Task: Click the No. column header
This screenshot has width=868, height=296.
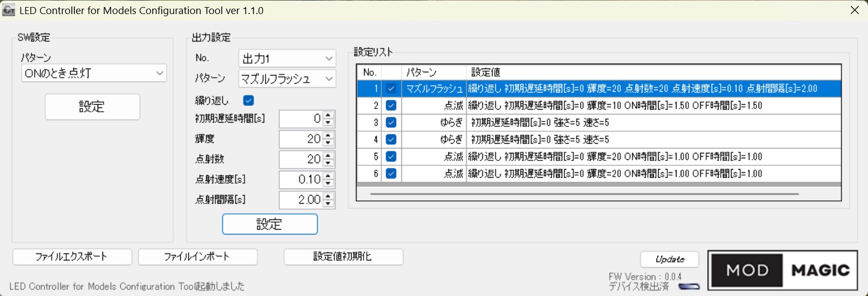Action: click(x=370, y=72)
